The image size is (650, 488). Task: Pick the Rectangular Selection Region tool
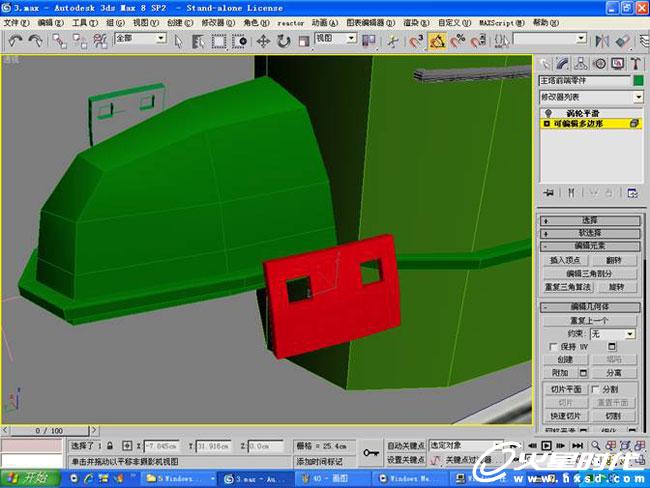[x=219, y=41]
